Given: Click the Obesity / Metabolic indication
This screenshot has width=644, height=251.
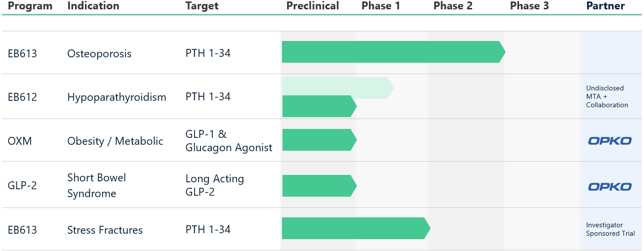Looking at the screenshot, I should coord(115,141).
